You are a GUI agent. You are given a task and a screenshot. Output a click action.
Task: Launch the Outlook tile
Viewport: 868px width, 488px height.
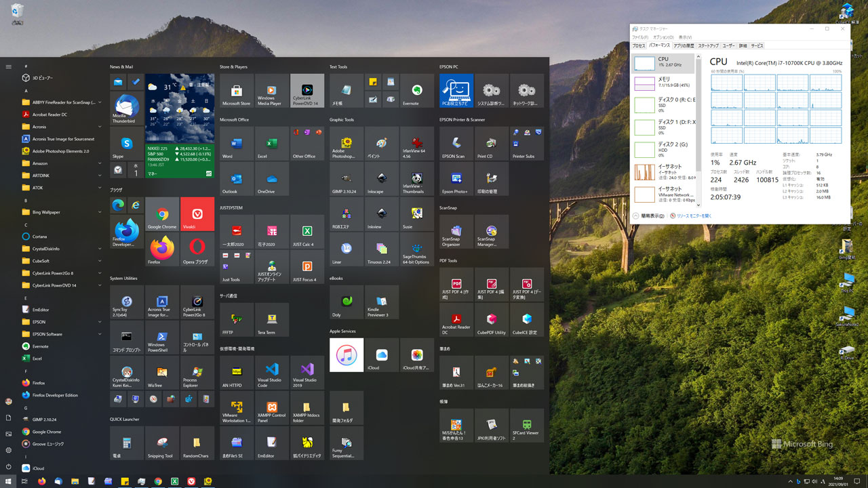[x=237, y=179]
